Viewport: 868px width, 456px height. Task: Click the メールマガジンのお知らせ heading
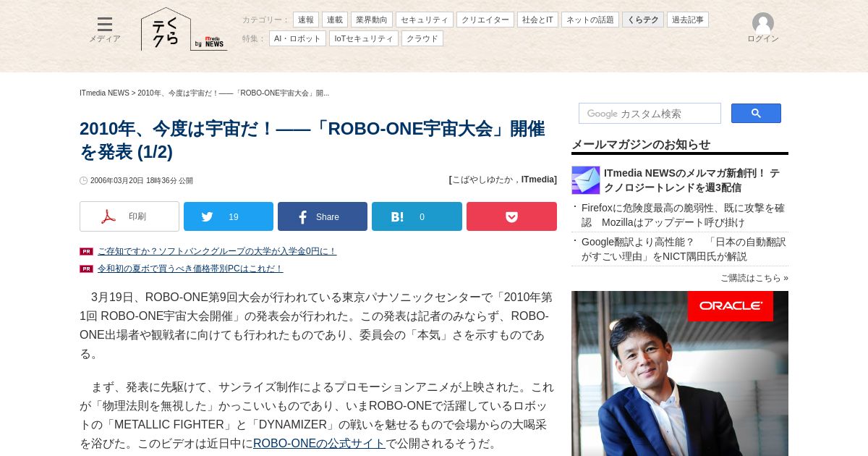[x=641, y=144]
